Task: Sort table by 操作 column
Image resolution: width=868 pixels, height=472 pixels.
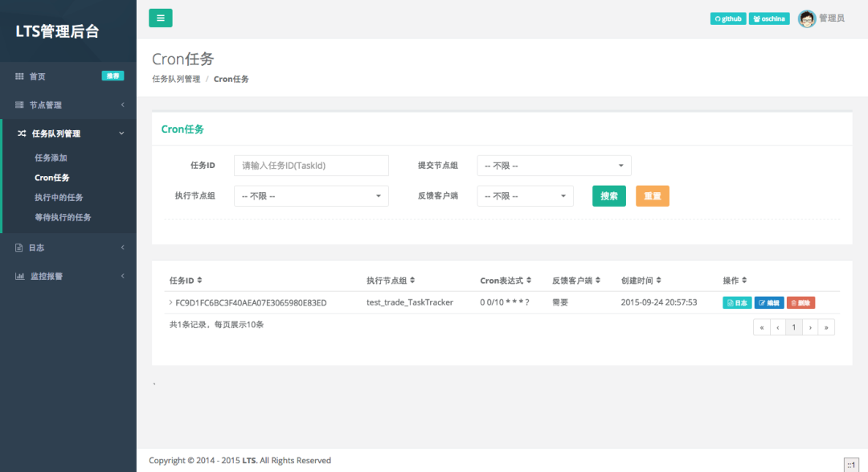Action: tap(735, 281)
